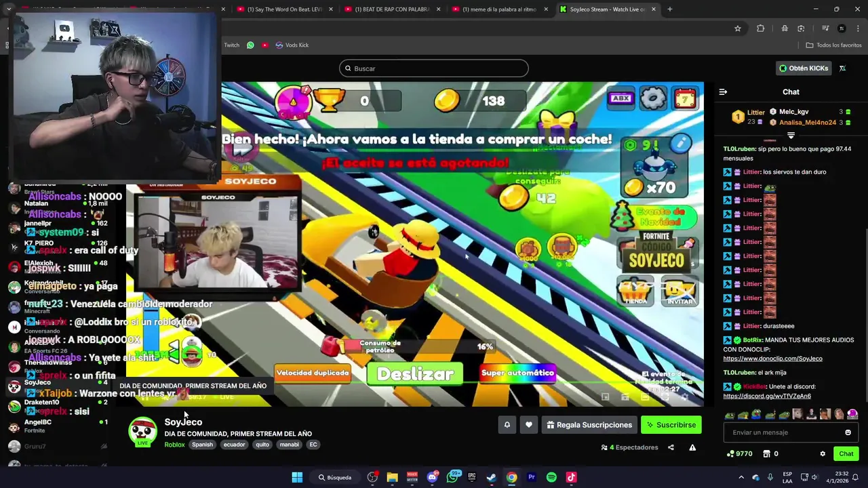Toggle fullscreen on the video player
Viewport: 868px width, 488px height.
(x=665, y=396)
